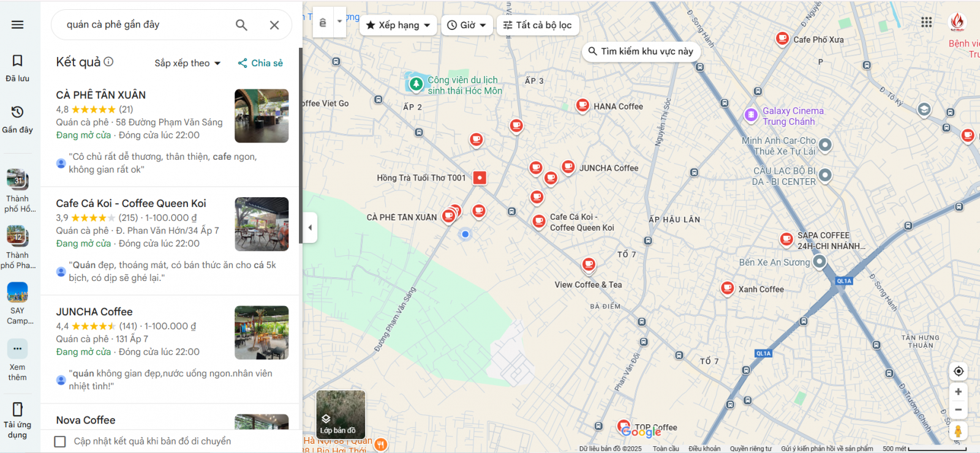Open Tất cả bộ lọc filters
The height and width of the screenshot is (453, 980).
pyautogui.click(x=537, y=25)
